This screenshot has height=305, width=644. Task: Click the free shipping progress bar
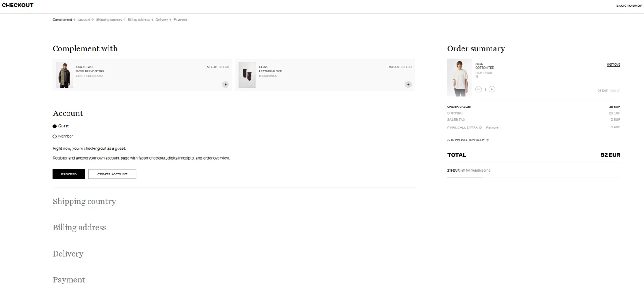534,177
